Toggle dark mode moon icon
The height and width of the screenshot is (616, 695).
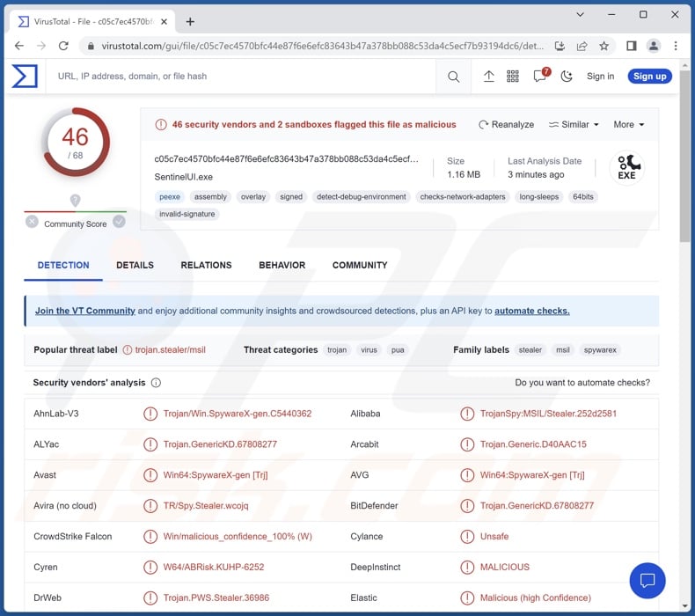click(x=567, y=77)
